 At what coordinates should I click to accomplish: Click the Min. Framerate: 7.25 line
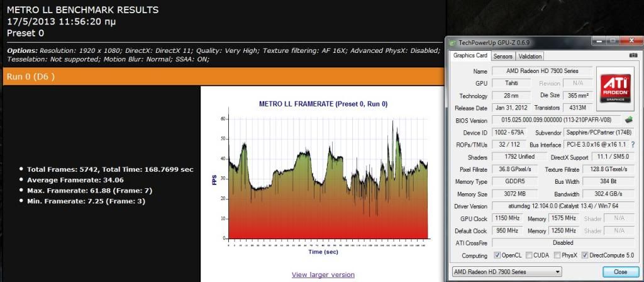[86, 201]
